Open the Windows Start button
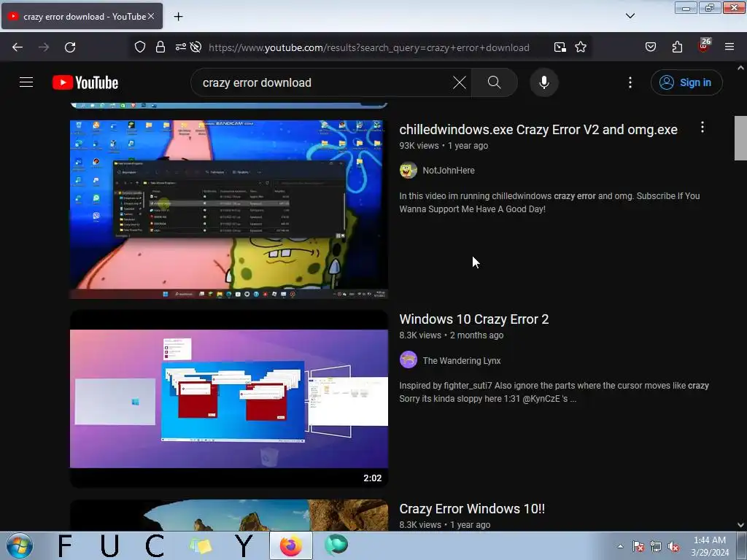Viewport: 747px width, 560px height. click(20, 545)
